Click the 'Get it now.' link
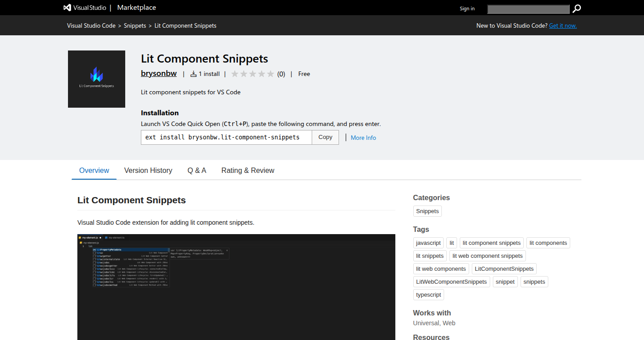 pyautogui.click(x=563, y=25)
